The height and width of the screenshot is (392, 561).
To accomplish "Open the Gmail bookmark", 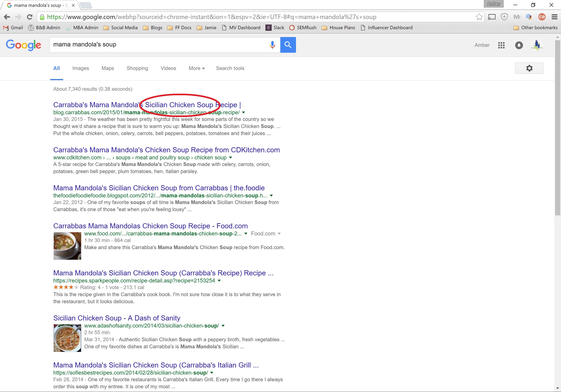I will [13, 28].
